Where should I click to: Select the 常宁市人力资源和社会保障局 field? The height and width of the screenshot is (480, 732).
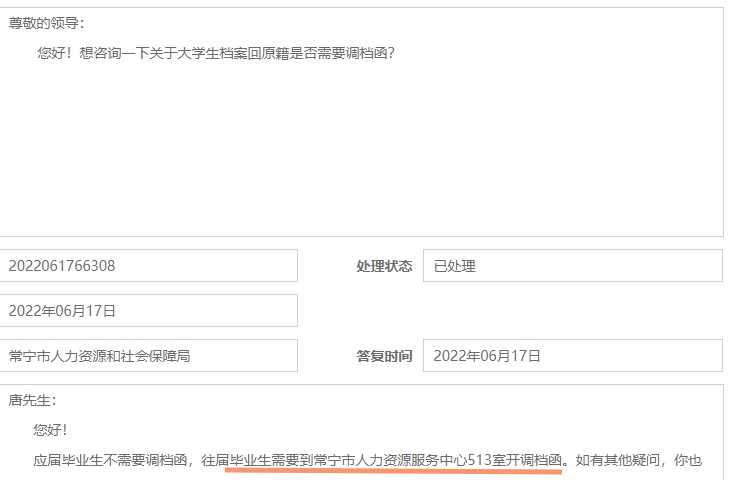148,356
